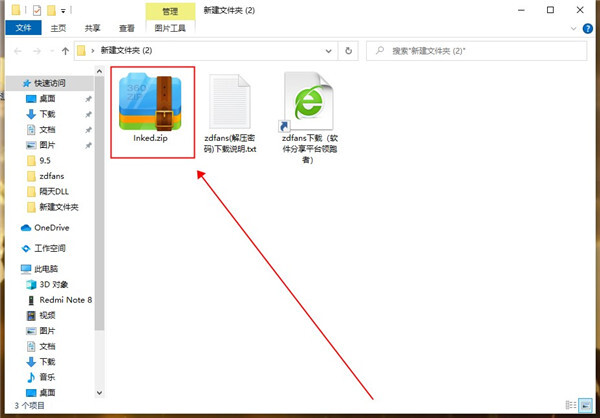
Task: Open the 新建文件夹 folder in sidebar
Action: (x=59, y=207)
